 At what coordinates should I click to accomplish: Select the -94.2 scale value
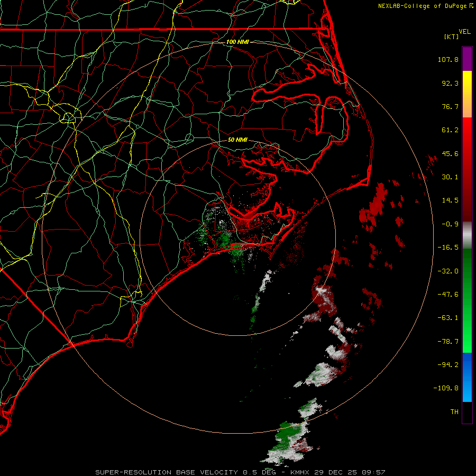[x=448, y=364]
